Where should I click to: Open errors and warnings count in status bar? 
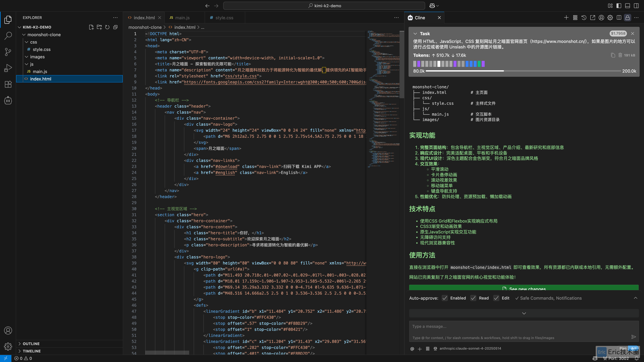(x=23, y=358)
